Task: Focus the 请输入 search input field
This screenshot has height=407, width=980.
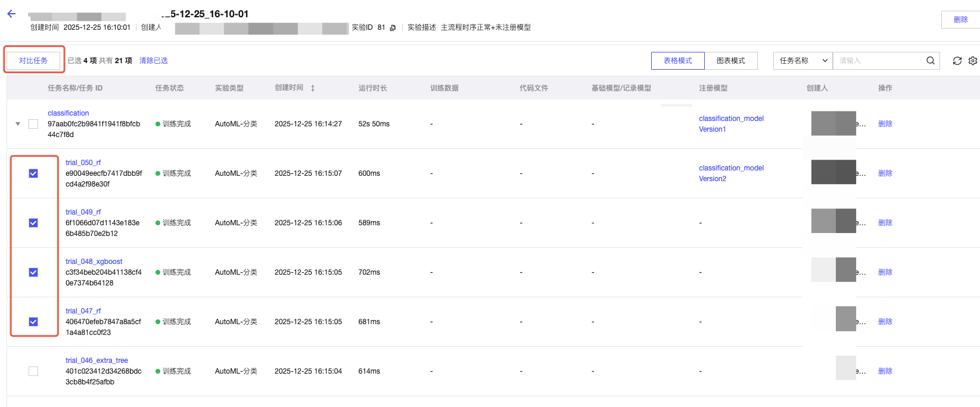Action: [x=879, y=61]
